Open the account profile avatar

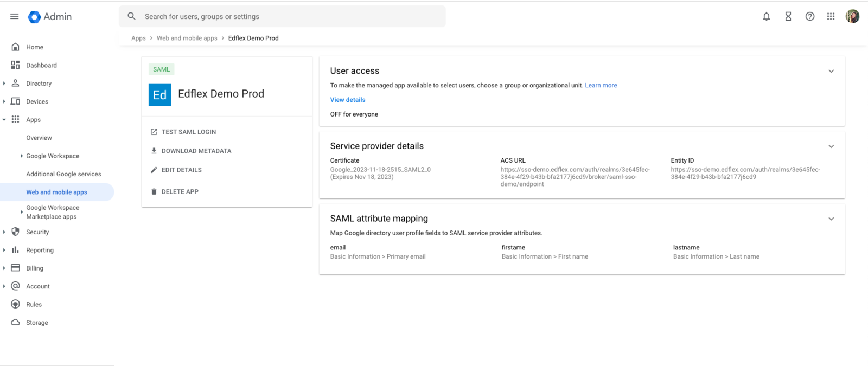coord(852,17)
